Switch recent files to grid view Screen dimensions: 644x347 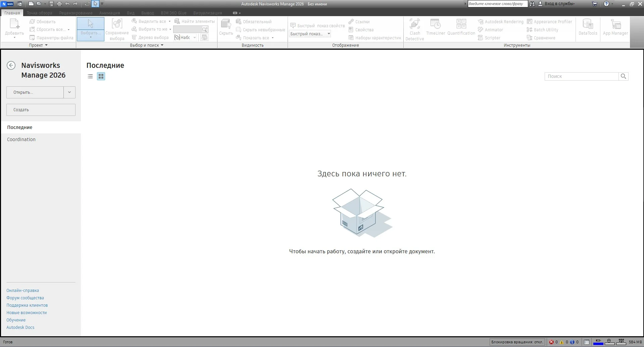tap(101, 76)
